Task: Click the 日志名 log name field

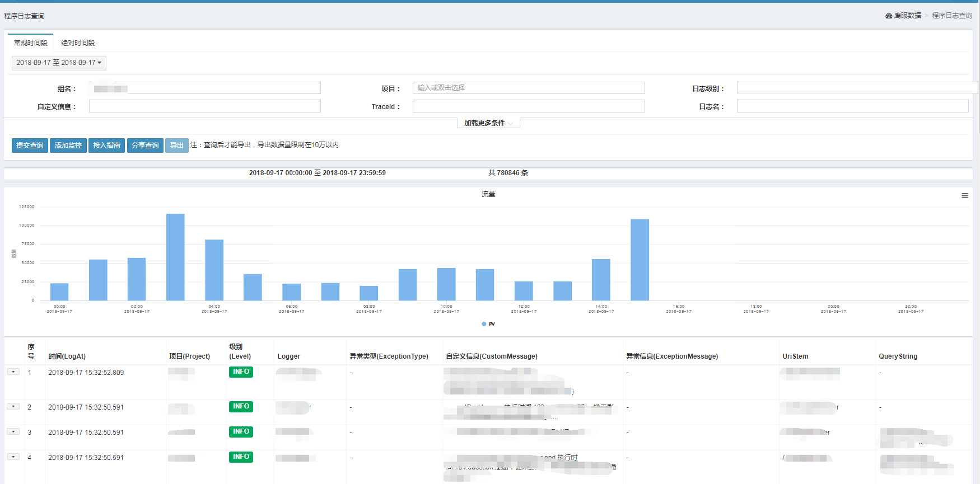Action: 853,106
